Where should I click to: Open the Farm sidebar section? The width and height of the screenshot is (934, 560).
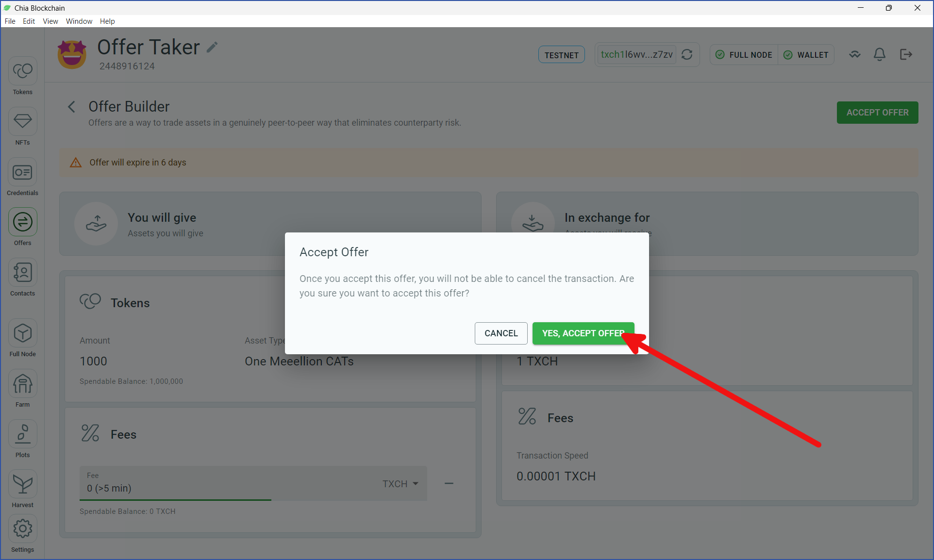coord(22,389)
